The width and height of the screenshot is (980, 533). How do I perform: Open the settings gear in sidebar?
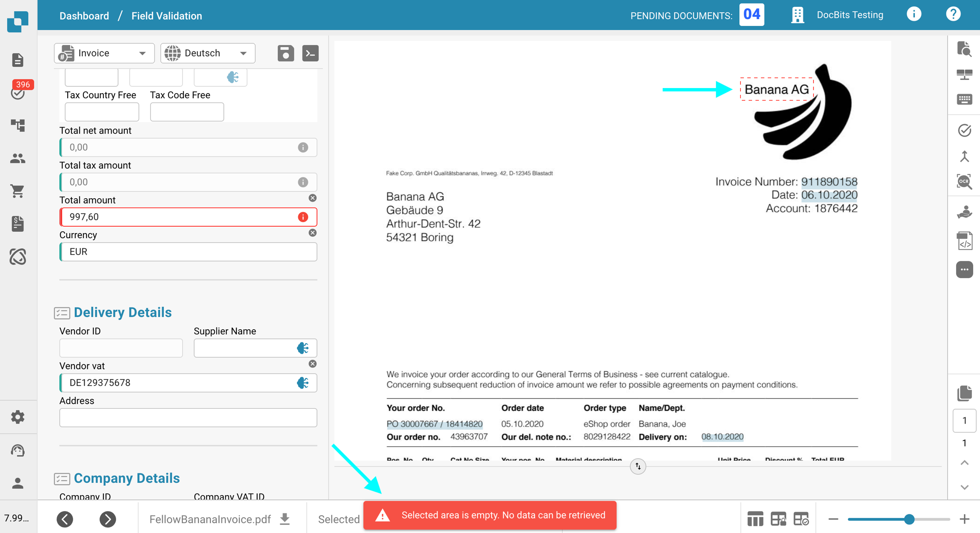coord(18,417)
